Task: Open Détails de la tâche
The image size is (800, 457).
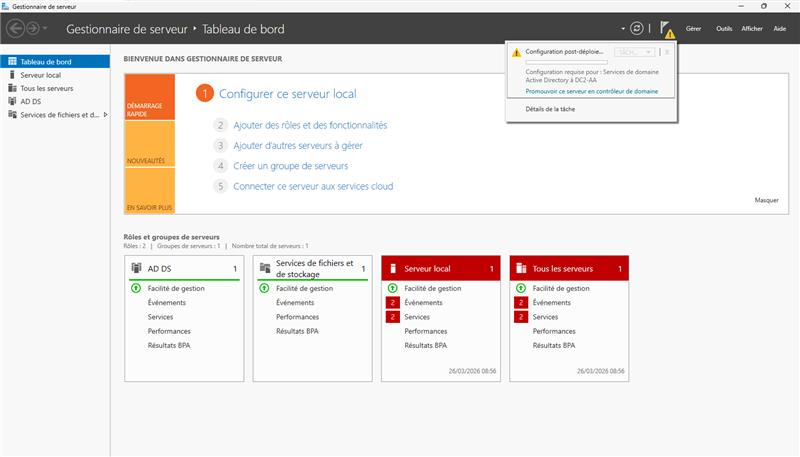Action: [550, 109]
